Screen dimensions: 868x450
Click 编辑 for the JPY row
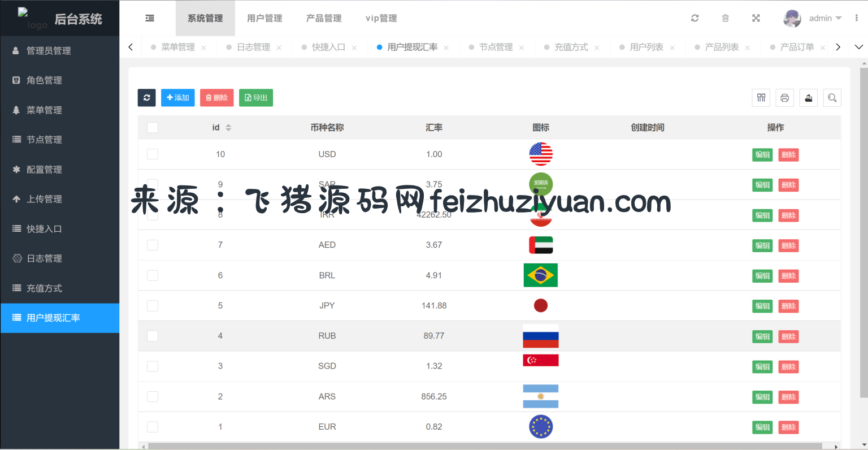click(x=762, y=306)
